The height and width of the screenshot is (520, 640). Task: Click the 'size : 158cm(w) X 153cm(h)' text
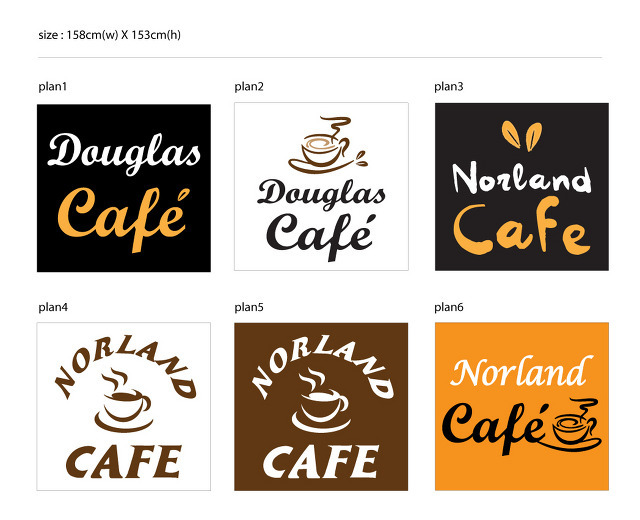click(x=109, y=35)
